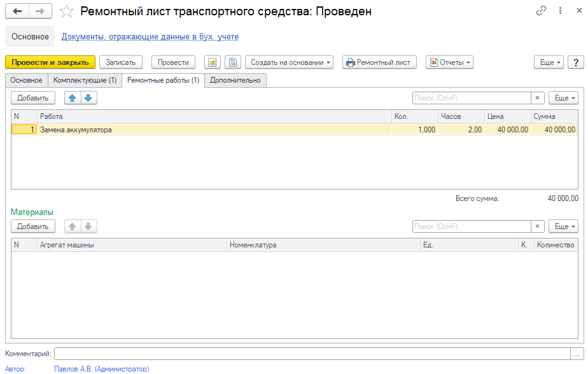The height and width of the screenshot is (374, 588).
Task: Move the repair work row up
Action: pos(73,98)
